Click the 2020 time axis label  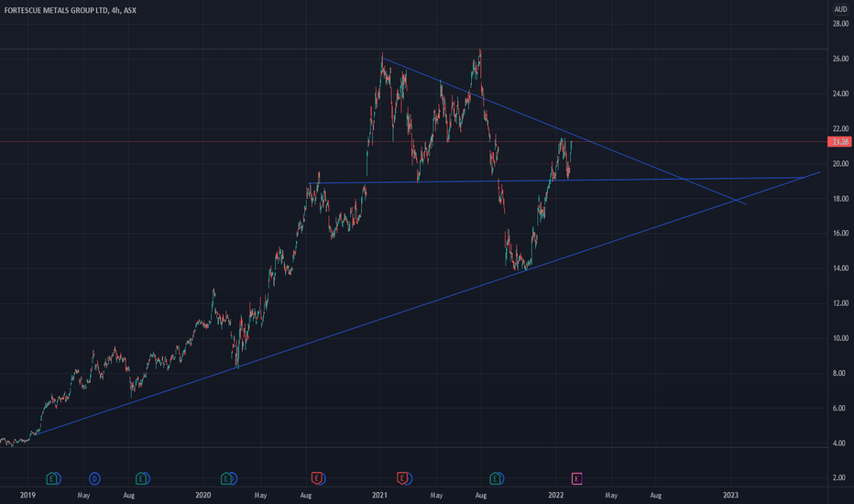click(x=203, y=495)
